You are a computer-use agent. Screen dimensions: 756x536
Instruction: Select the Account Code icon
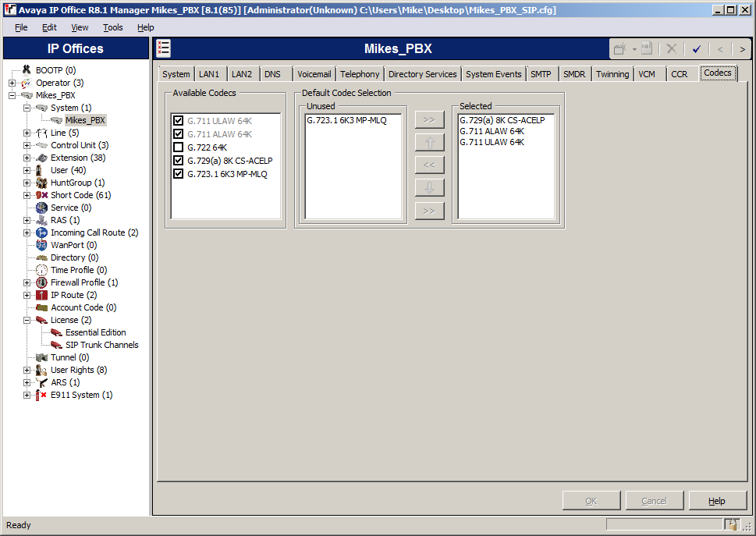[42, 307]
